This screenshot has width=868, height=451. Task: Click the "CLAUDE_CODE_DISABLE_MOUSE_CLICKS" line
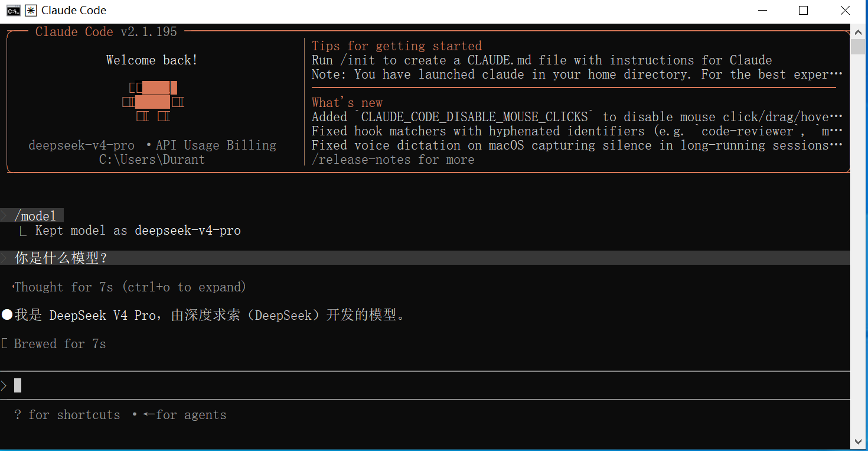click(x=577, y=117)
